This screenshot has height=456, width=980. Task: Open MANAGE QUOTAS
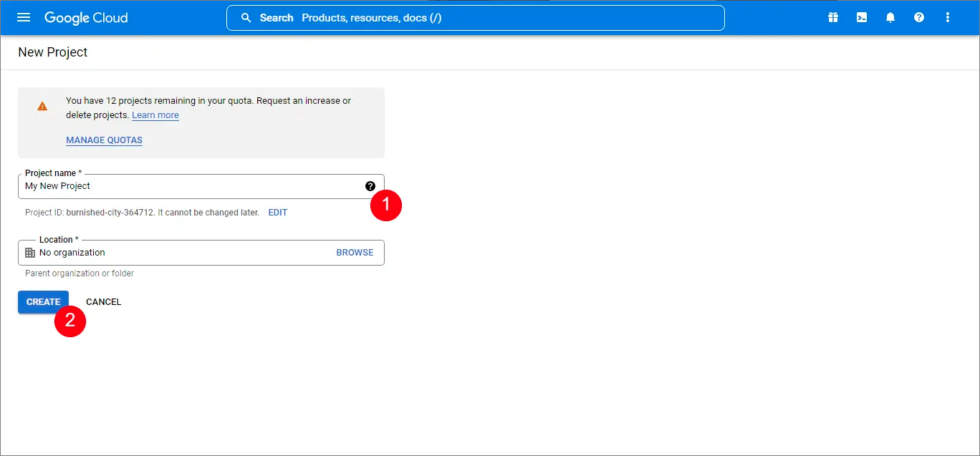(x=104, y=140)
